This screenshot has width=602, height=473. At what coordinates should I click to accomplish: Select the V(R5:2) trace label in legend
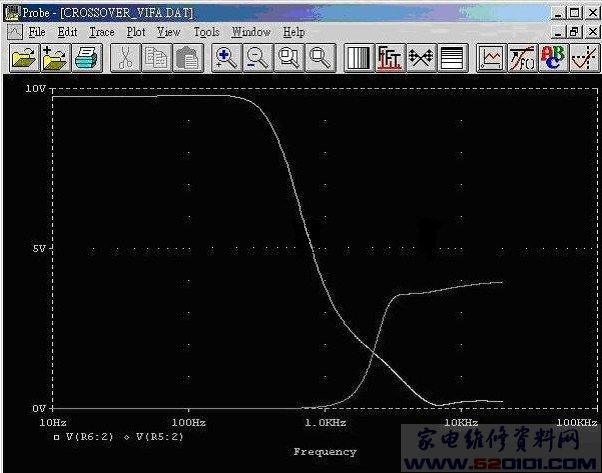click(x=160, y=437)
